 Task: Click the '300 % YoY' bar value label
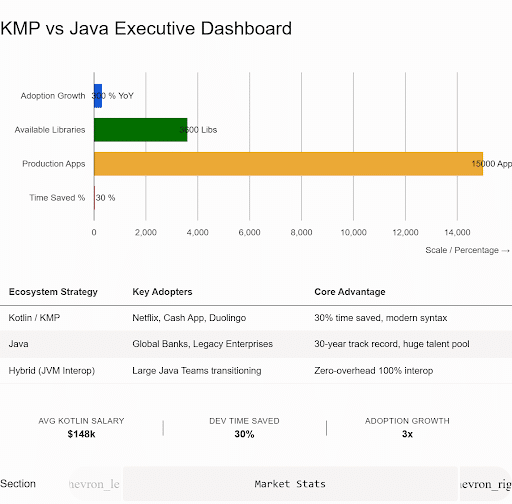tap(113, 96)
